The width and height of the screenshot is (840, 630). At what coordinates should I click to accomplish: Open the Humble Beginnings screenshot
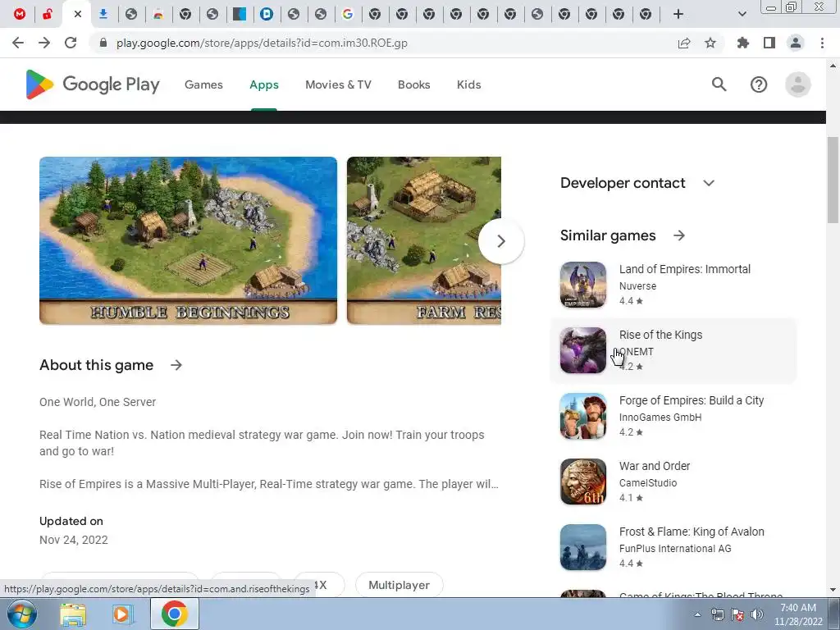(x=188, y=240)
